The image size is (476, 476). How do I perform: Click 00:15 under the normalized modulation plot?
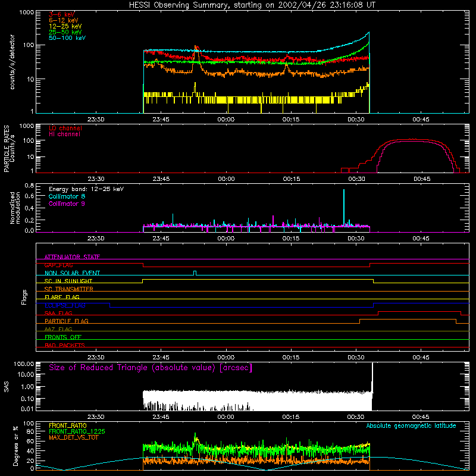291,239
